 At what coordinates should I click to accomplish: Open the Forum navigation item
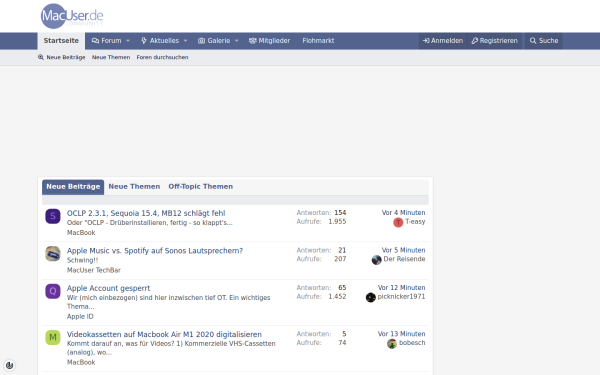coord(106,41)
